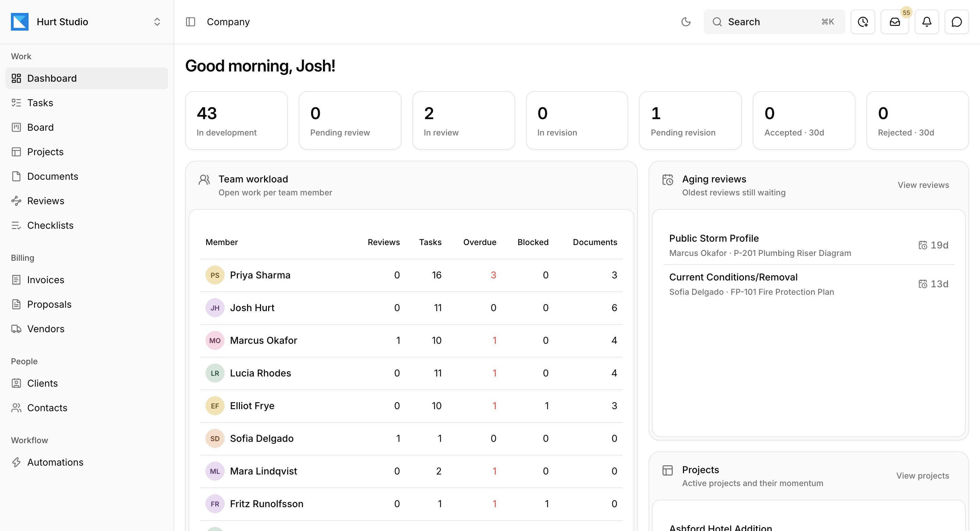Expand the Hurt Studio workspace switcher
This screenshot has height=531, width=980.
click(x=157, y=22)
